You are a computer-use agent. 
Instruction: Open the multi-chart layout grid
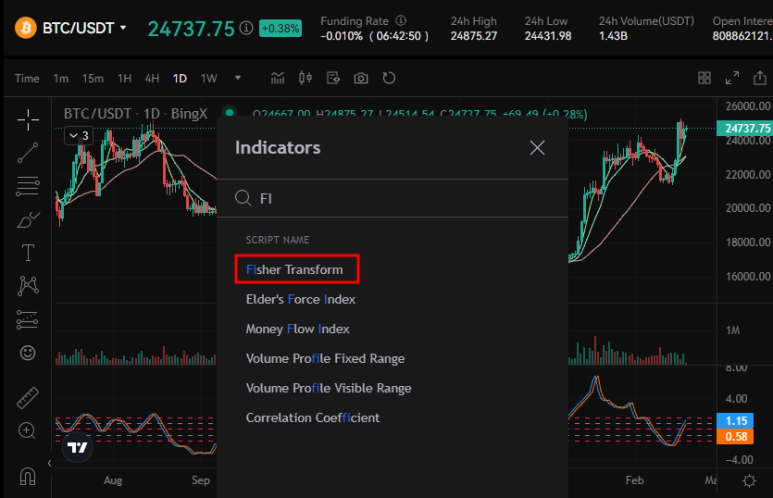704,78
